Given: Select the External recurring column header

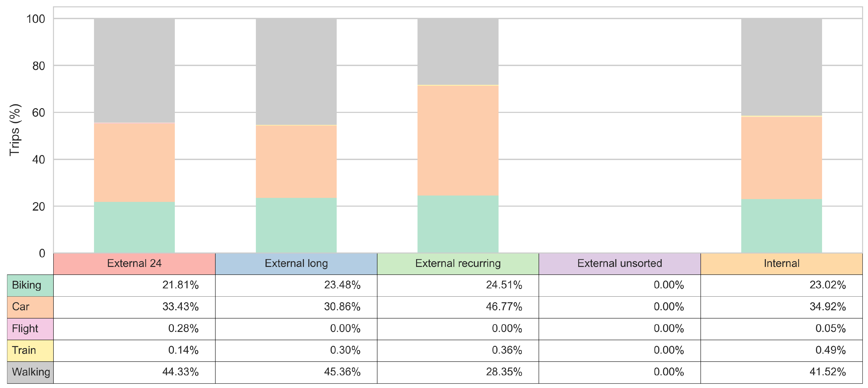Looking at the screenshot, I should pyautogui.click(x=458, y=263).
